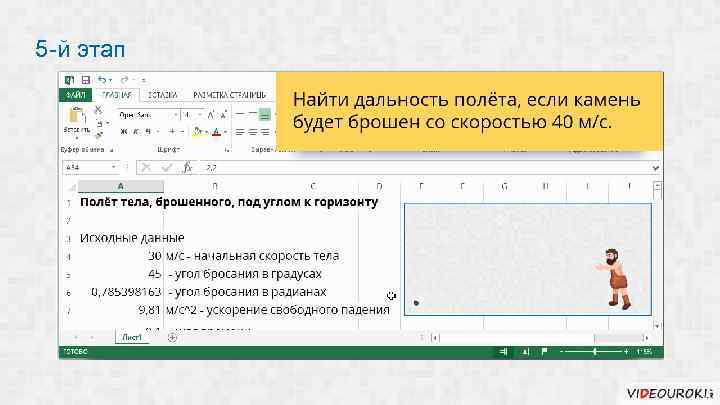The width and height of the screenshot is (720, 405).
Task: Apply cell borders with the borders icon
Action: [x=172, y=132]
